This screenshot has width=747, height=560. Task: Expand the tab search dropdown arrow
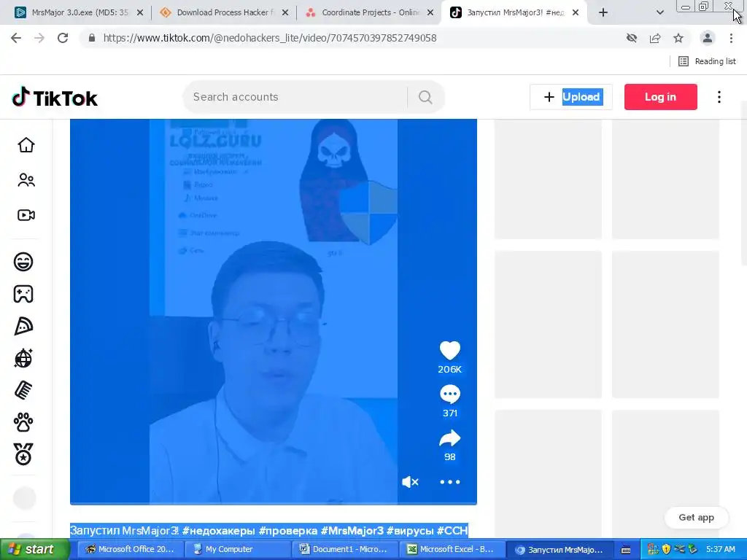[659, 13]
